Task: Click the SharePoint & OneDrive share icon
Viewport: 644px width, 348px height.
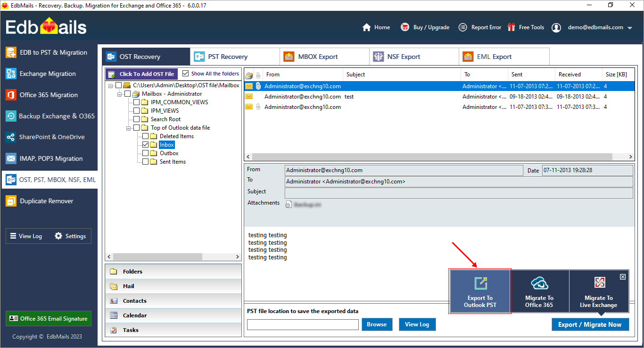Action: tap(11, 137)
